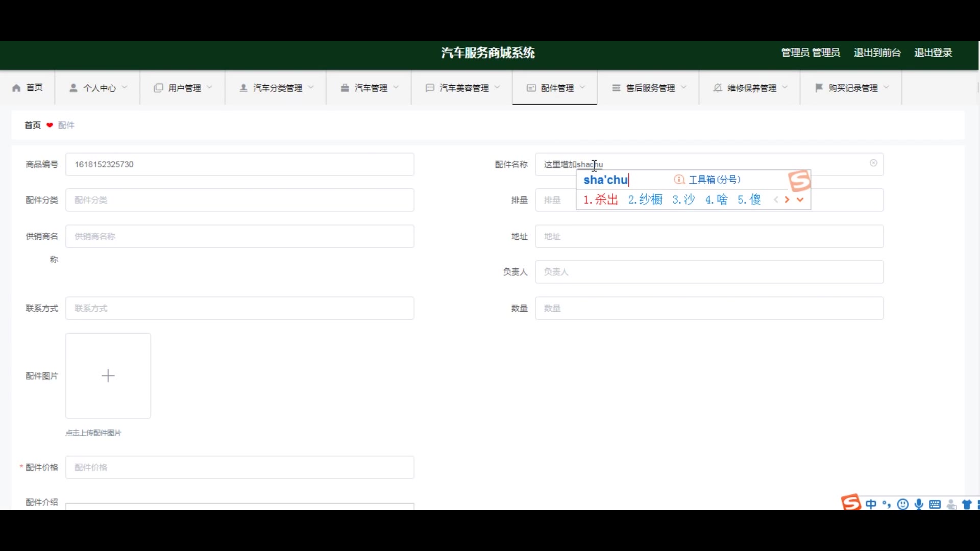Screen dimensions: 980x551
Task: Toggle punctuation mode in Sogou toolbar
Action: 887,504
